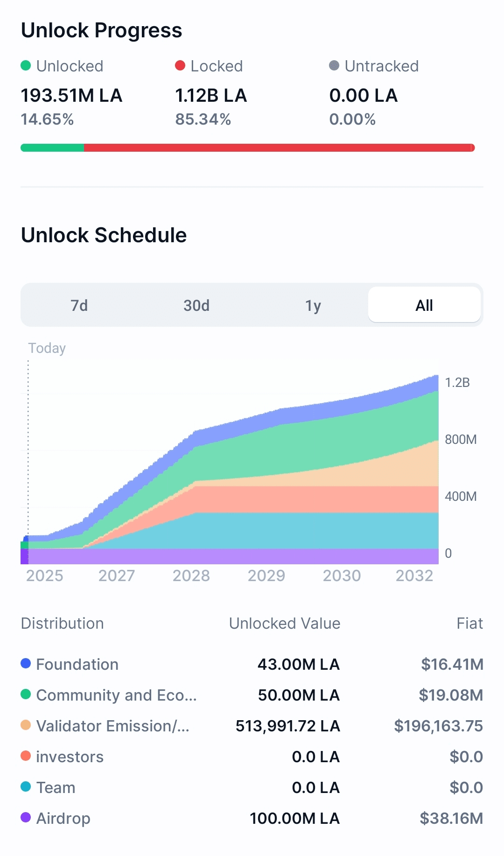Select the All time range tab

(x=424, y=305)
